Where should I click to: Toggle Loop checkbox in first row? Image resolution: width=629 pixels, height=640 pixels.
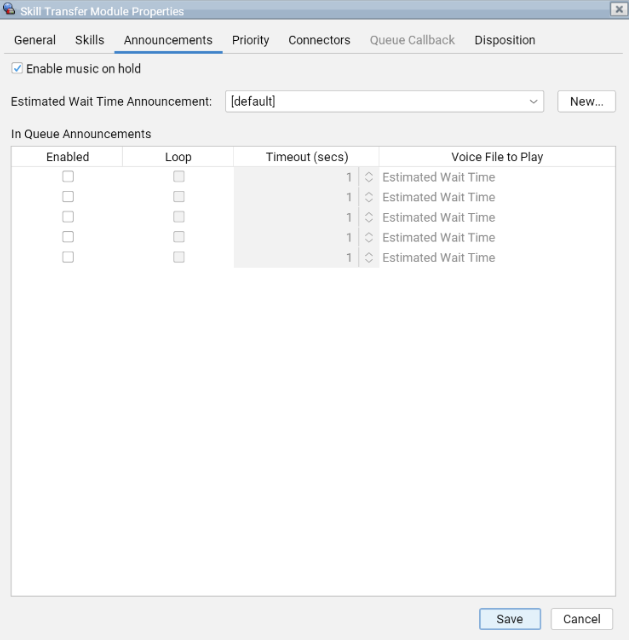(179, 176)
